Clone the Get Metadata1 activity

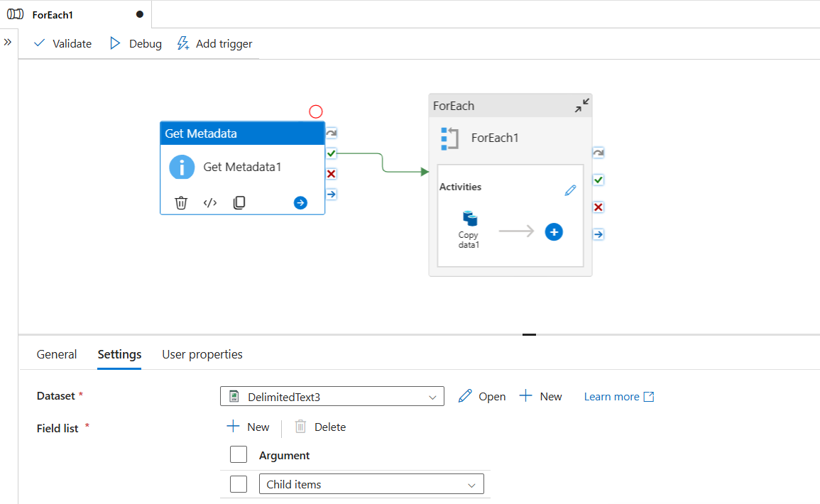239,202
